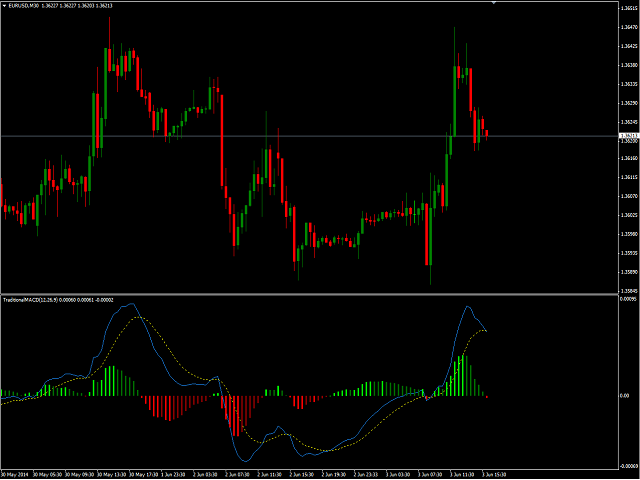
Task: Click the 1.36115 price scale label
Action: pos(629,177)
